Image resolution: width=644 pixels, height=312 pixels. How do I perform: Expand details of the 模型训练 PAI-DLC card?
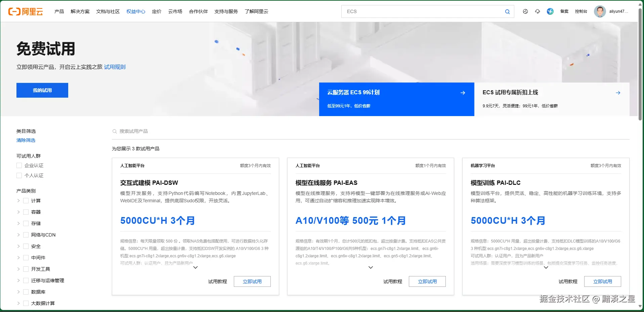[546, 267]
